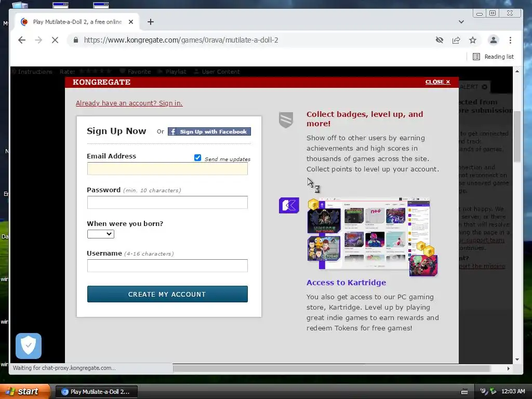This screenshot has width=532, height=399.
Task: Open the birth year dropdown
Action: click(x=100, y=234)
